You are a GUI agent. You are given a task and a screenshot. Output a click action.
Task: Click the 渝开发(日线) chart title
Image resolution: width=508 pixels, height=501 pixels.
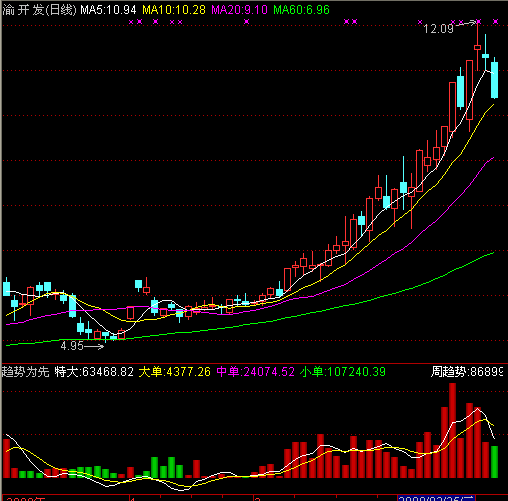click(x=40, y=10)
